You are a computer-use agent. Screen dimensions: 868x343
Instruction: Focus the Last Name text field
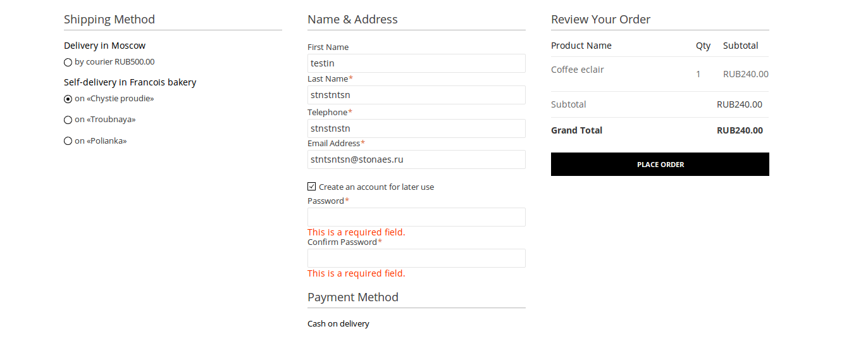click(416, 95)
